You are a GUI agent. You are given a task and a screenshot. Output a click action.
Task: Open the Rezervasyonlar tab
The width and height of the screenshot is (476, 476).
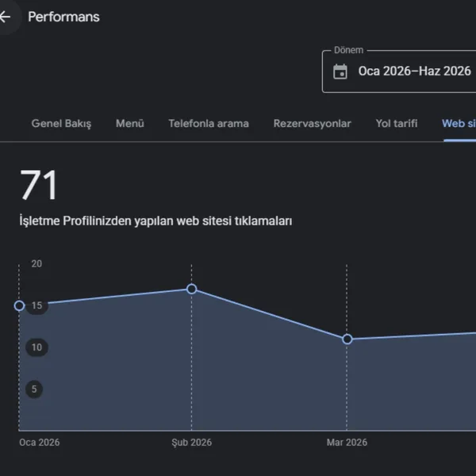pyautogui.click(x=312, y=124)
